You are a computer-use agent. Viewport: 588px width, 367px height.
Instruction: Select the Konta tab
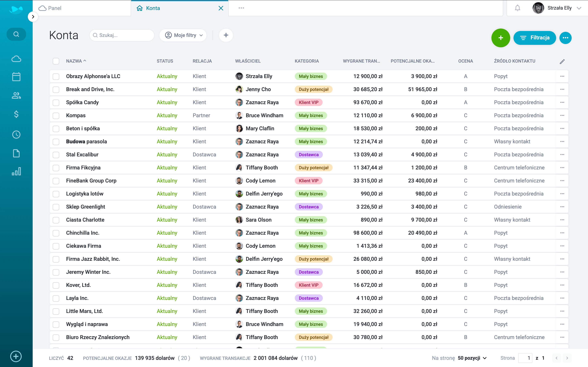coord(153,8)
